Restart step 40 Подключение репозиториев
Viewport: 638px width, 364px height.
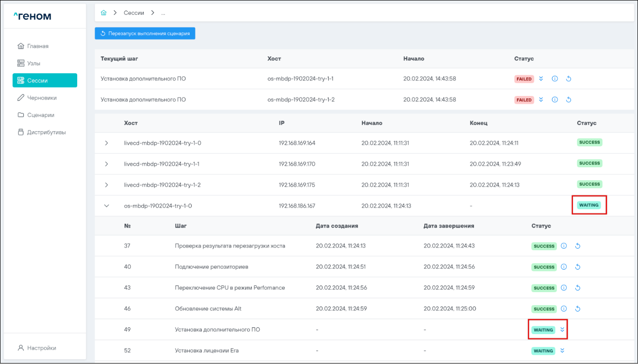click(x=578, y=267)
